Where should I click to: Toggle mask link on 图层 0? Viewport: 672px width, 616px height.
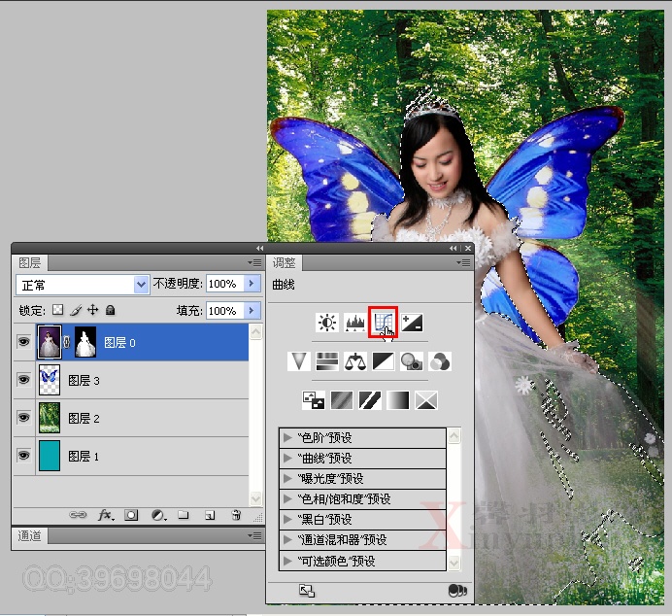point(67,342)
